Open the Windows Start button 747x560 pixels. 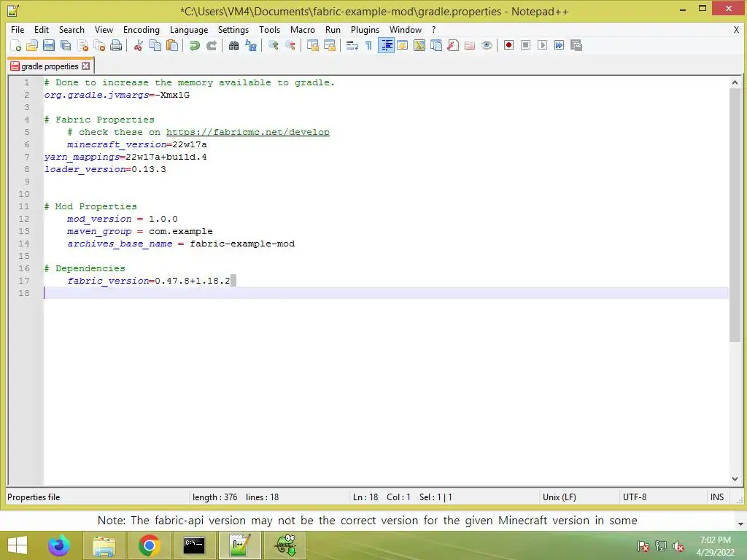(18, 545)
